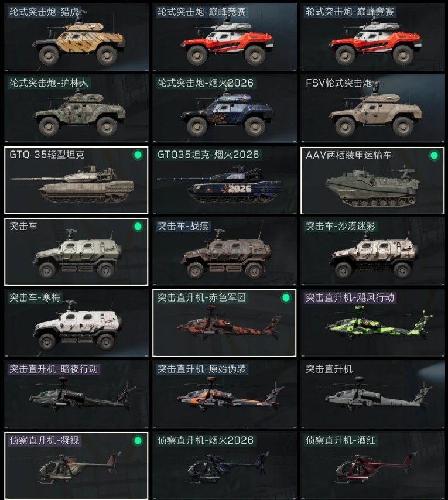Pick the 突击车-沙漠迷彩 desert camo skin
The image size is (448, 500).
click(372, 252)
